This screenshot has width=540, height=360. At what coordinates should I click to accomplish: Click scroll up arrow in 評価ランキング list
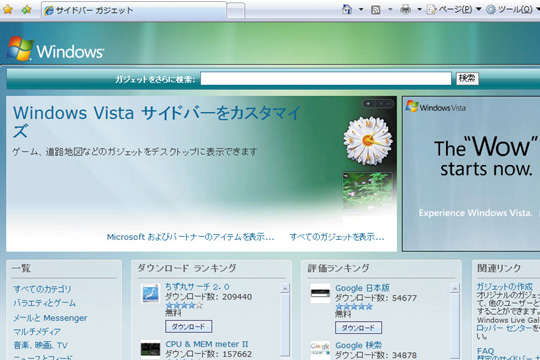click(455, 288)
